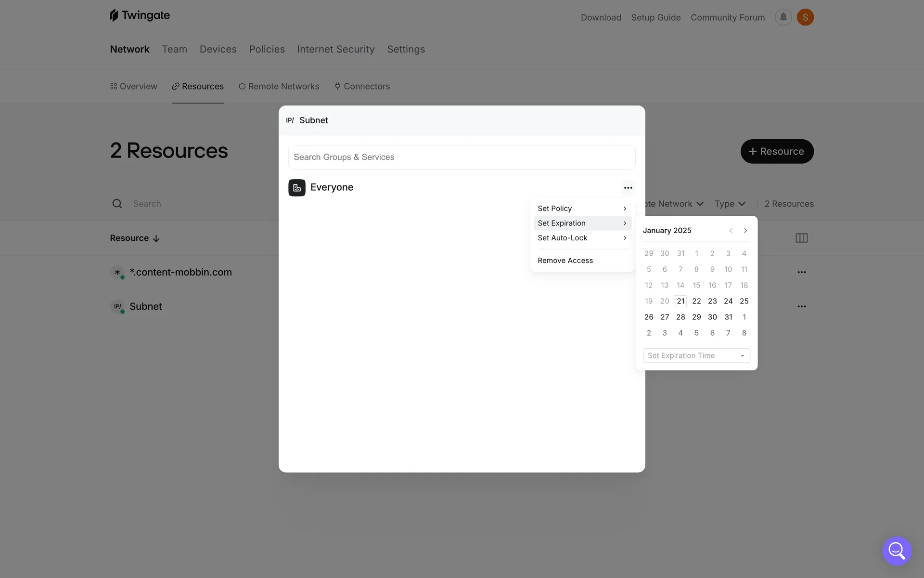This screenshot has height=578, width=924.
Task: Click the notifications bell icon
Action: coord(783,17)
